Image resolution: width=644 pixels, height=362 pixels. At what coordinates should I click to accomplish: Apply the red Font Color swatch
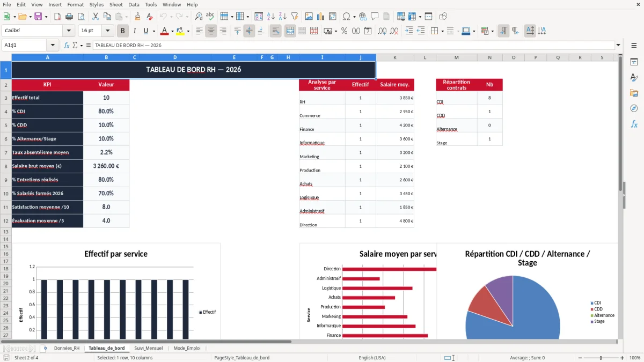pyautogui.click(x=165, y=31)
